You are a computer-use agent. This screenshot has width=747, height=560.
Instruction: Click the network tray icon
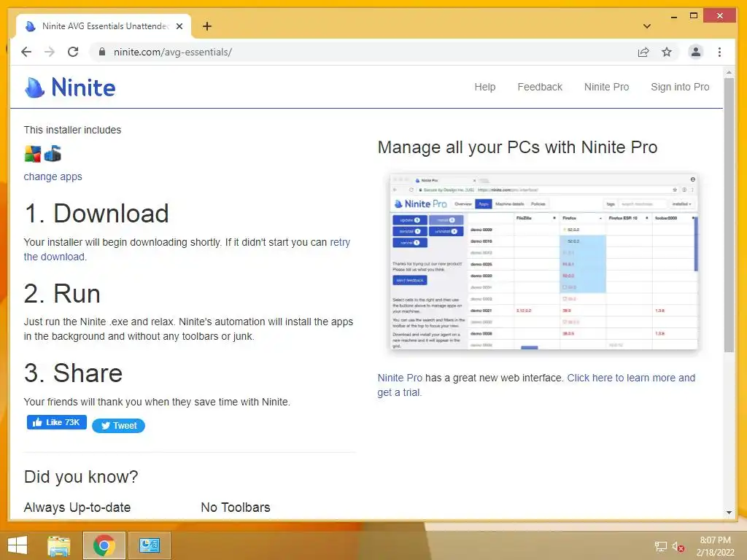click(661, 547)
